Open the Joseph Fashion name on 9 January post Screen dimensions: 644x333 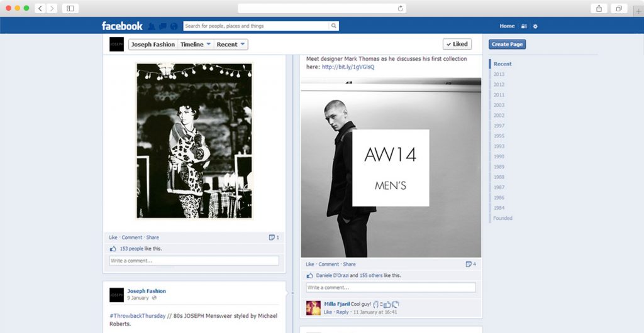[147, 291]
